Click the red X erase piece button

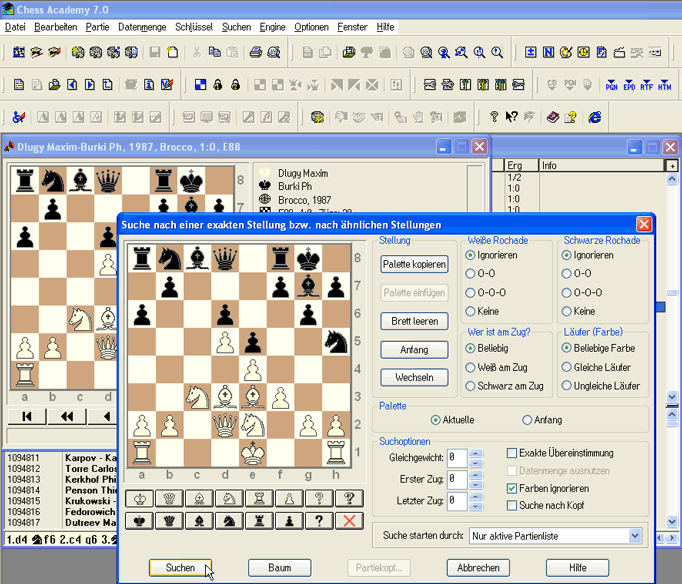pos(349,521)
